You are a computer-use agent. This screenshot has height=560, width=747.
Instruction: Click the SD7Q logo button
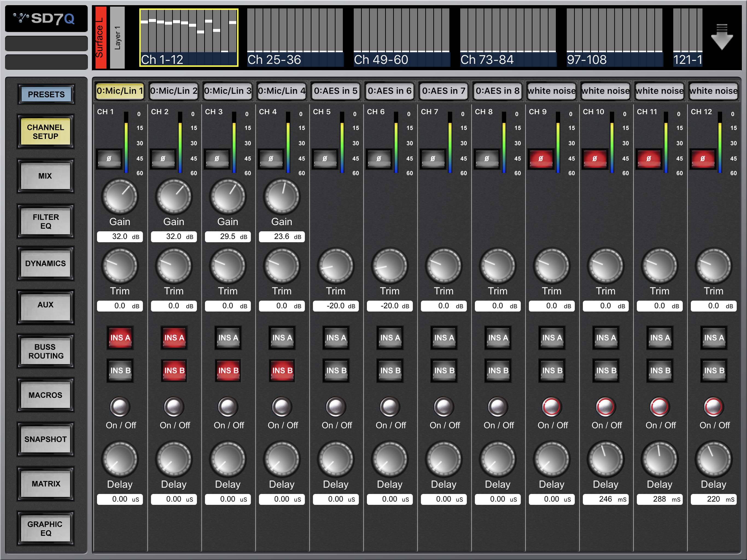pyautogui.click(x=46, y=19)
